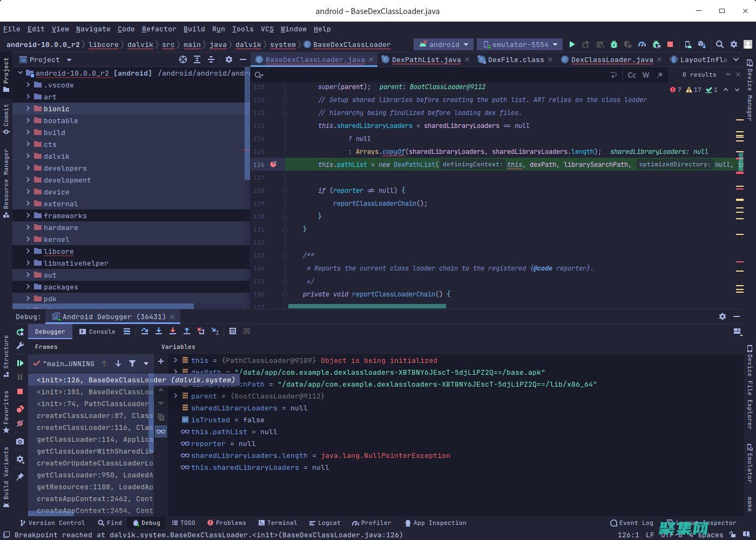Switch to the DexPathList.java tab
This screenshot has height=540, width=756.
click(426, 59)
